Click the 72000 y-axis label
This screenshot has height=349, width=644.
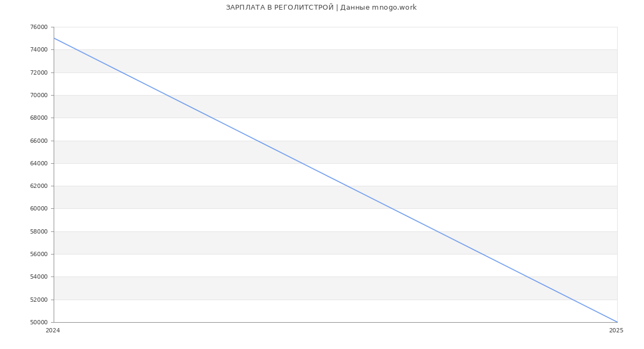[x=40, y=72]
